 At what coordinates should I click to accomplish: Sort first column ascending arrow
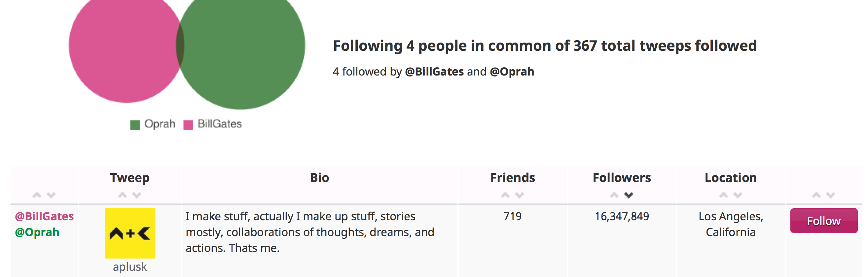click(x=37, y=195)
